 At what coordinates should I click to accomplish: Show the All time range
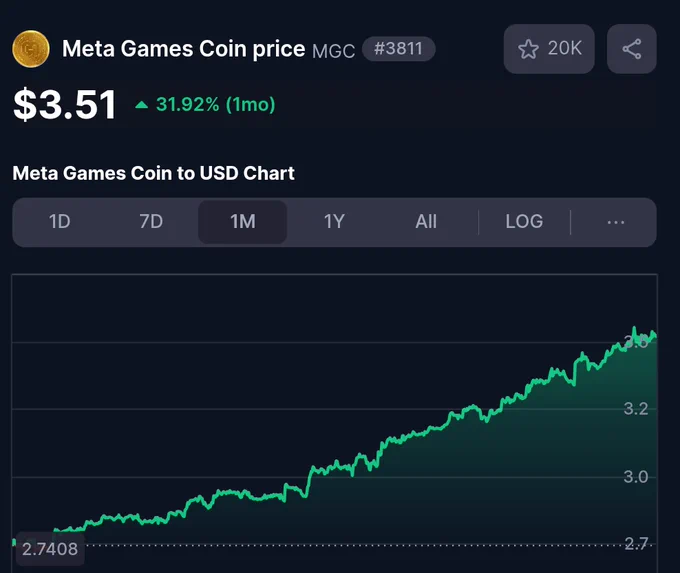point(426,222)
